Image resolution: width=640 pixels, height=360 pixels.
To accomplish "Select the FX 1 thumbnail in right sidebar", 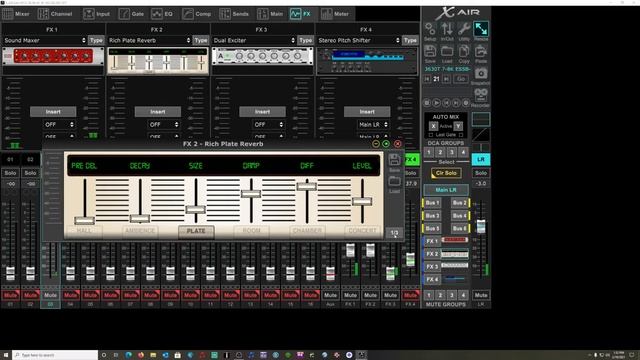I will 455,240.
